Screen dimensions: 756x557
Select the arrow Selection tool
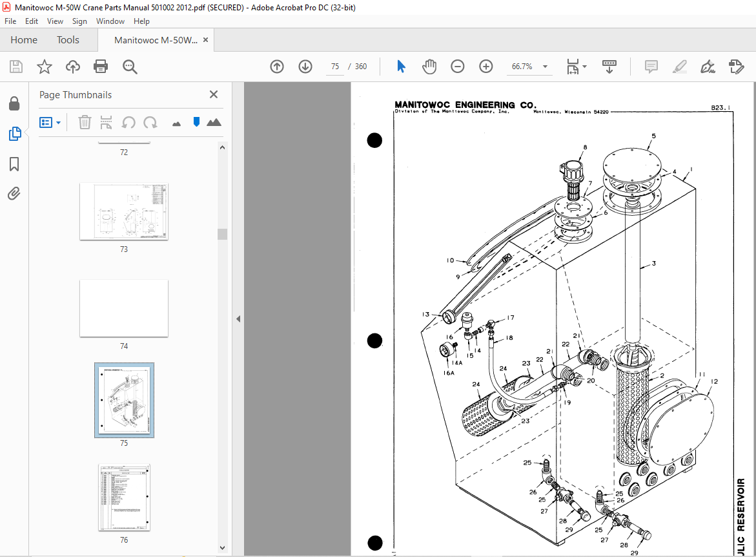[401, 67]
